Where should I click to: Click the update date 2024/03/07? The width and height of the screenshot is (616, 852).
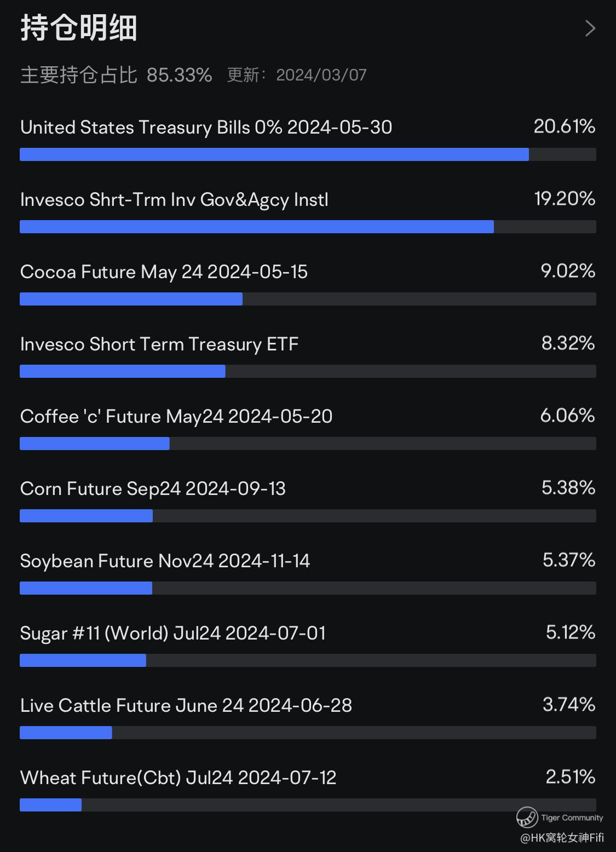pos(321,75)
